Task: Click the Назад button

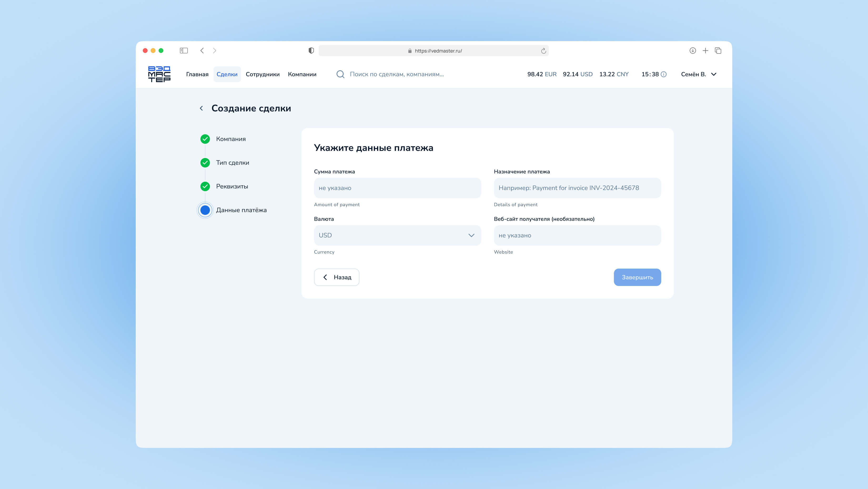Action: coord(336,277)
